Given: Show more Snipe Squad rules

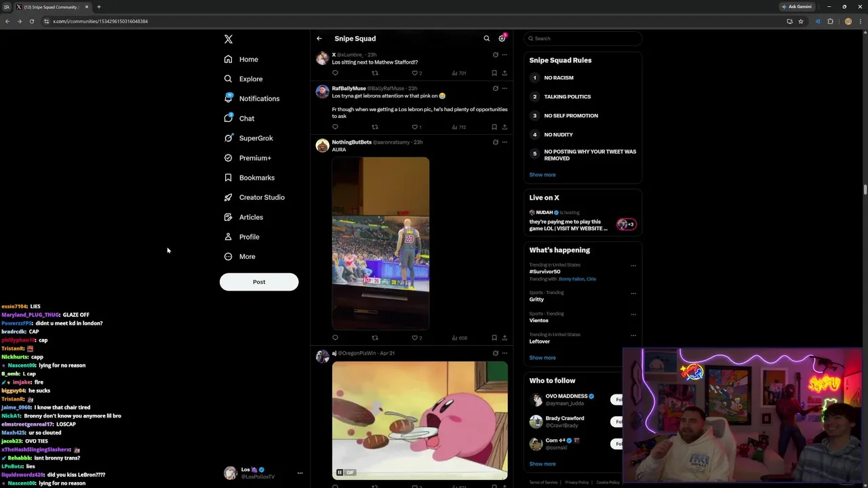Looking at the screenshot, I should point(542,175).
